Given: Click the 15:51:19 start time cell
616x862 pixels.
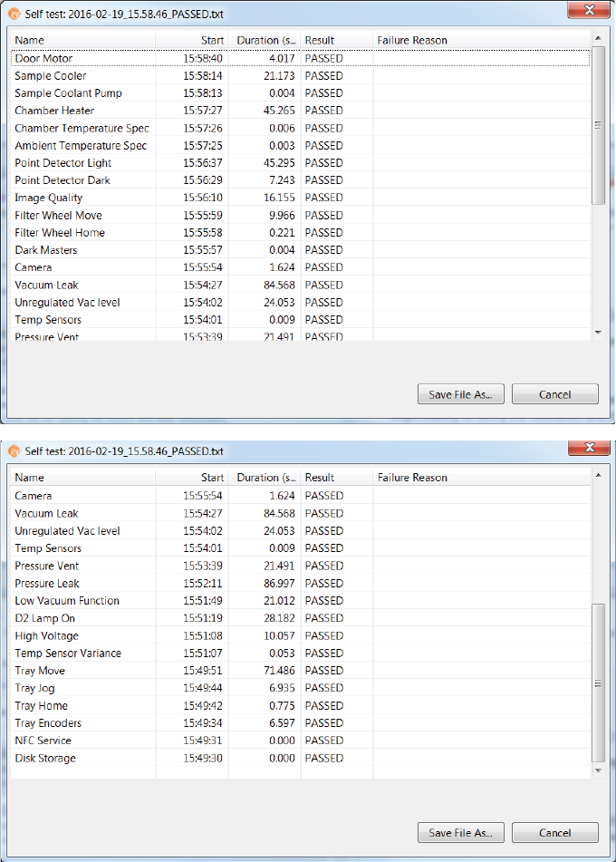Looking at the screenshot, I should (x=203, y=618).
